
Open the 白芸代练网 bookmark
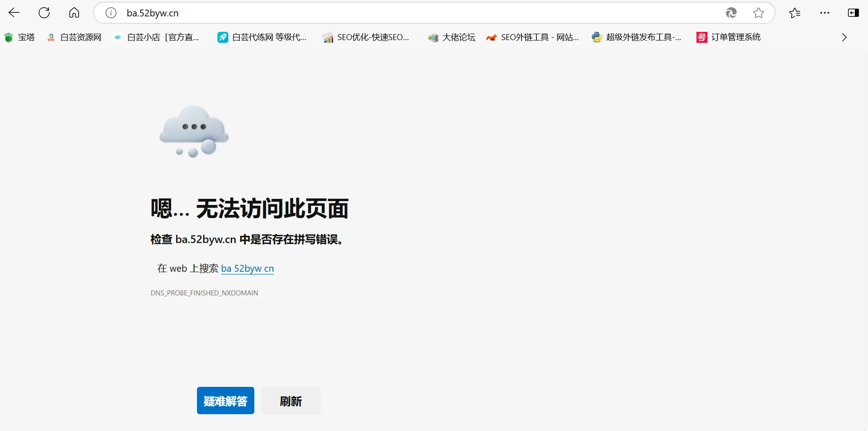262,37
